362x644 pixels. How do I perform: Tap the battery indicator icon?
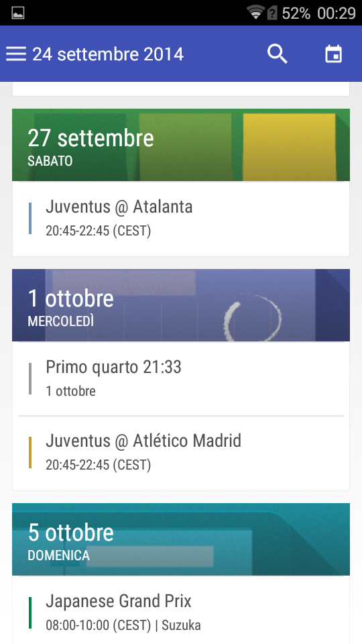point(272,13)
